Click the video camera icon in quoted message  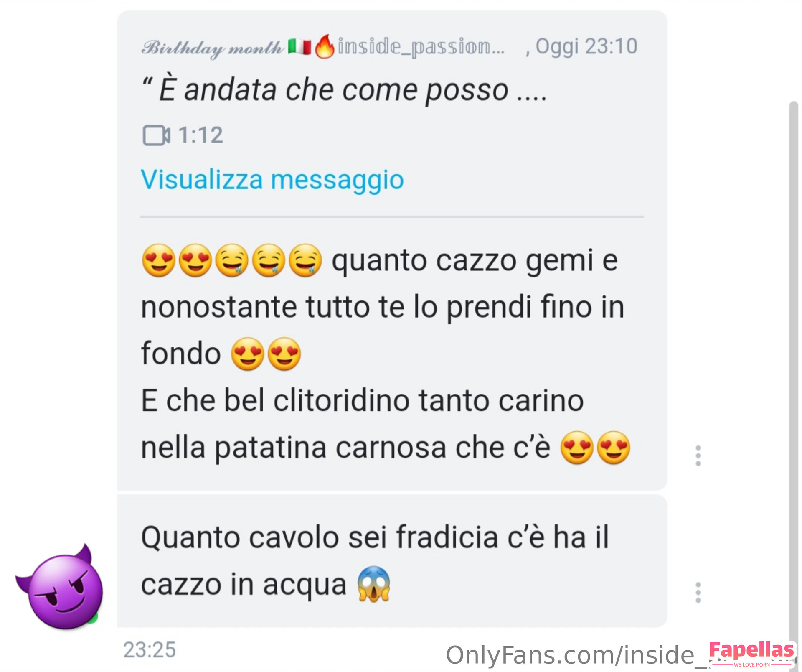[x=156, y=135]
